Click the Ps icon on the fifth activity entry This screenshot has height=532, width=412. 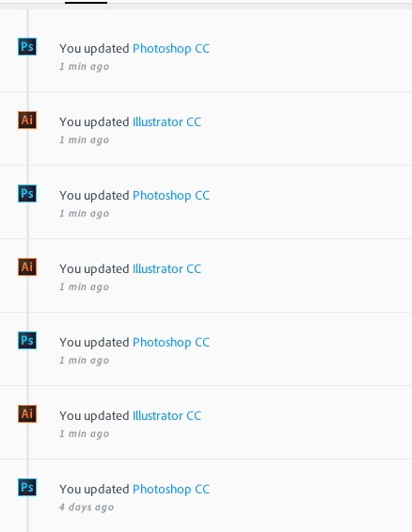tap(27, 340)
